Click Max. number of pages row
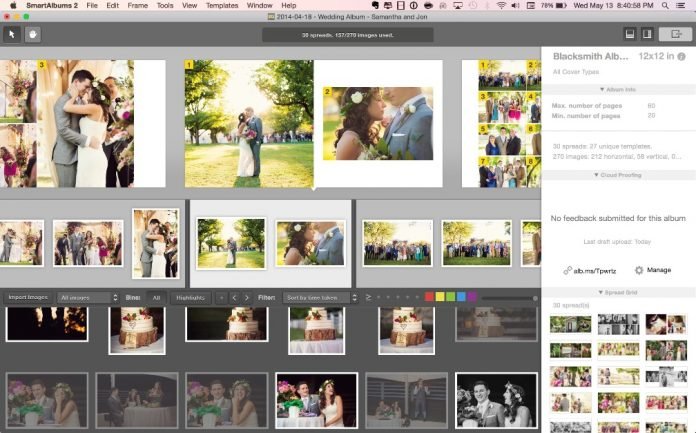This screenshot has width=696, height=433. click(604, 106)
